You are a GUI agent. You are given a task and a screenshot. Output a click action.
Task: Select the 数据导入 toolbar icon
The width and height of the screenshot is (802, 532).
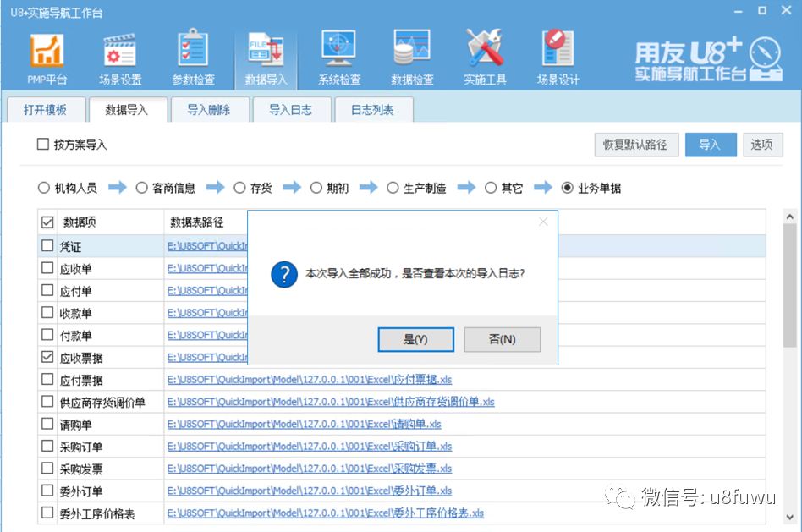tap(266, 58)
